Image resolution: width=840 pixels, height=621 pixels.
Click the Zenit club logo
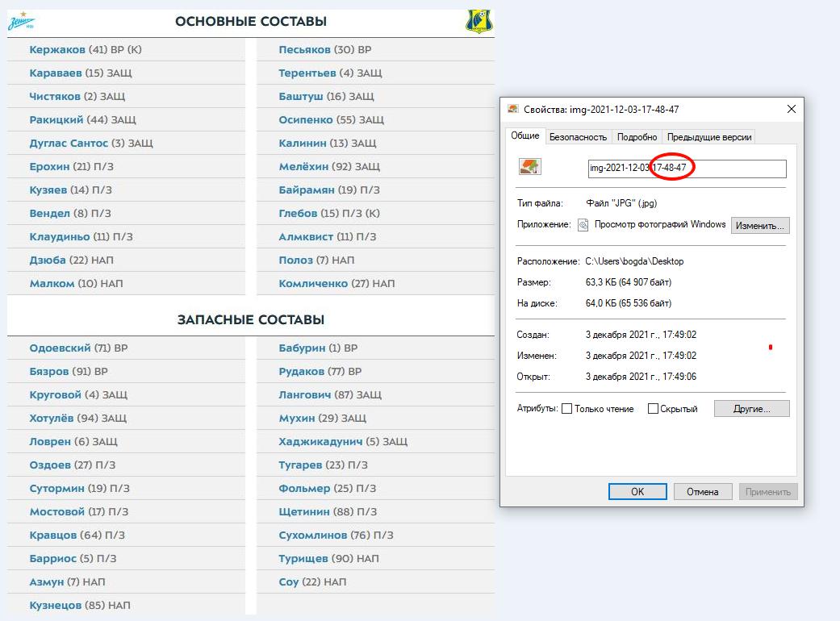[22, 22]
